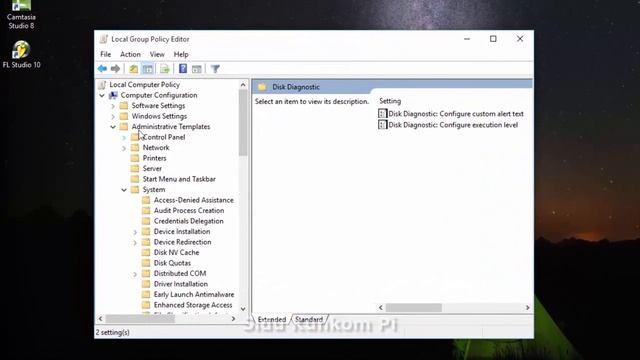Open the blue Help toolbar icon
Viewport: 640px width, 360px height.
tap(183, 69)
